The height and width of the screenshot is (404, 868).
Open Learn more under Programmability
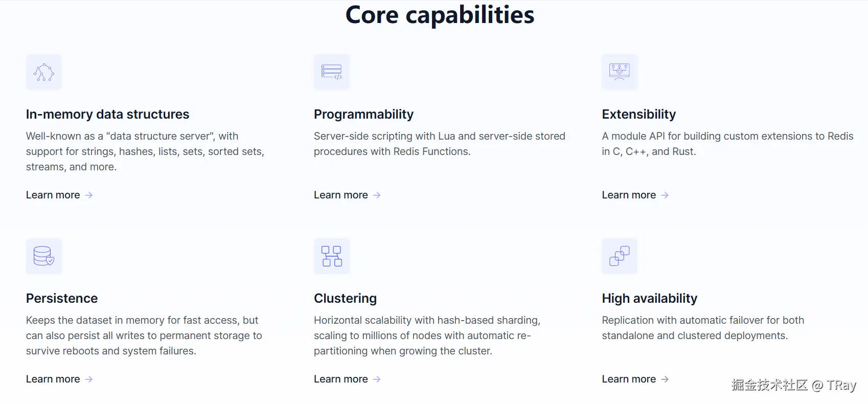(341, 195)
